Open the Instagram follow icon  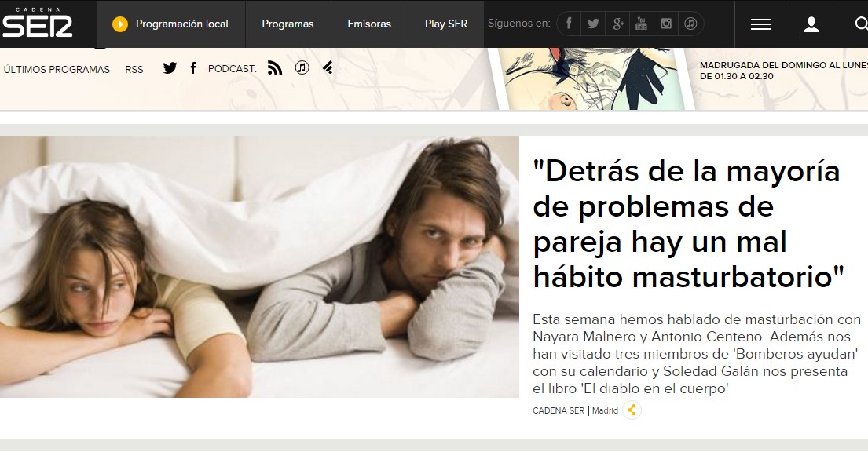666,24
